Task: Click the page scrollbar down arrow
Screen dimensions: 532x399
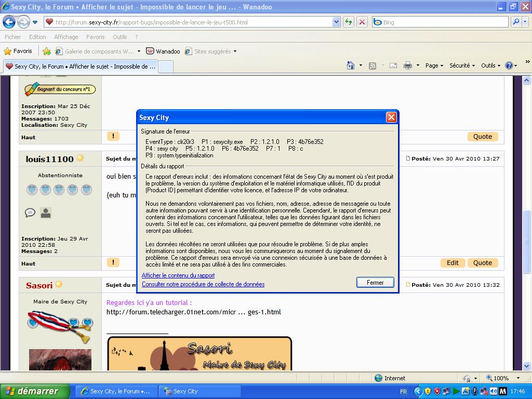Action: 527,366
